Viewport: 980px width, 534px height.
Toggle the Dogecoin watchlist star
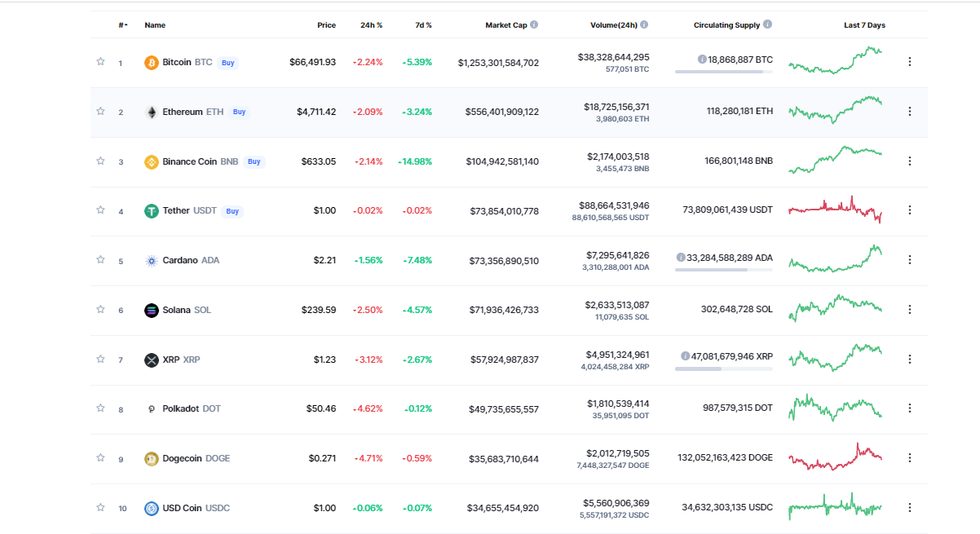[x=100, y=457]
